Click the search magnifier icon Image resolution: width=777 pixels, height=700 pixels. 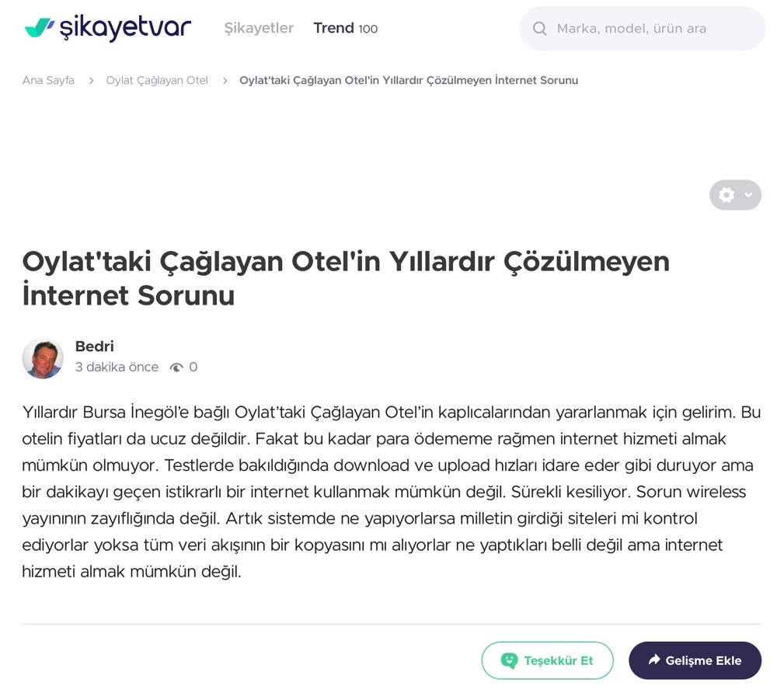pos(540,29)
